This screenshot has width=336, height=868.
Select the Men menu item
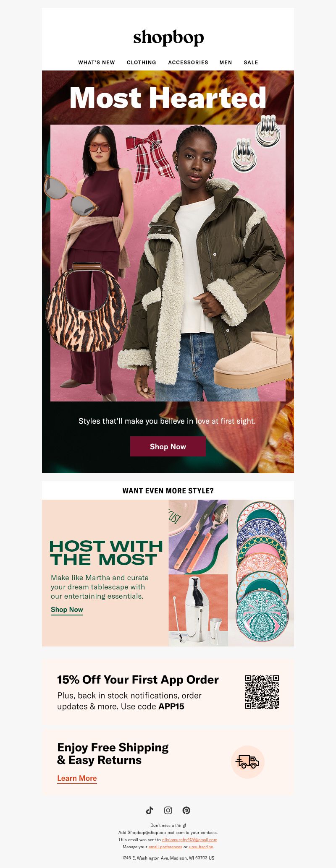226,62
